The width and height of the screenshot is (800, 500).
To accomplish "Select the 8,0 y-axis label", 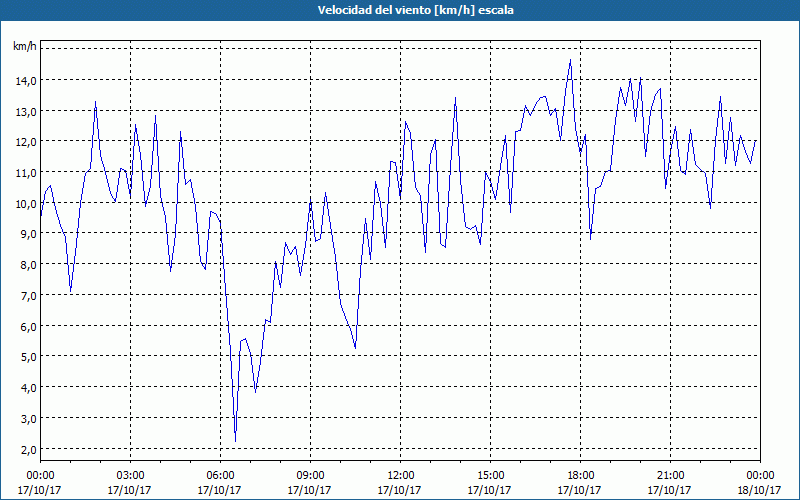I will [x=28, y=265].
